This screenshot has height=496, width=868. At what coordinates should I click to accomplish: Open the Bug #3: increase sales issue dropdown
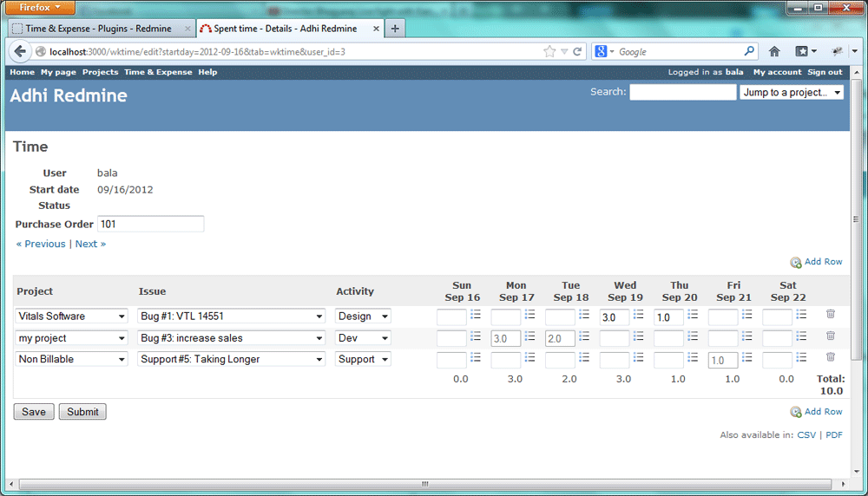pyautogui.click(x=231, y=338)
